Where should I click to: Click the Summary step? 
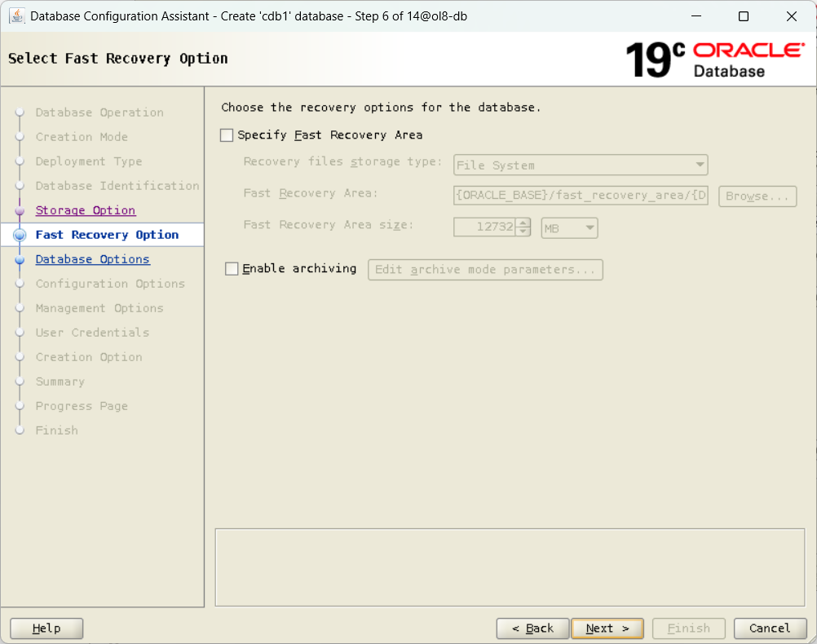pyautogui.click(x=60, y=382)
